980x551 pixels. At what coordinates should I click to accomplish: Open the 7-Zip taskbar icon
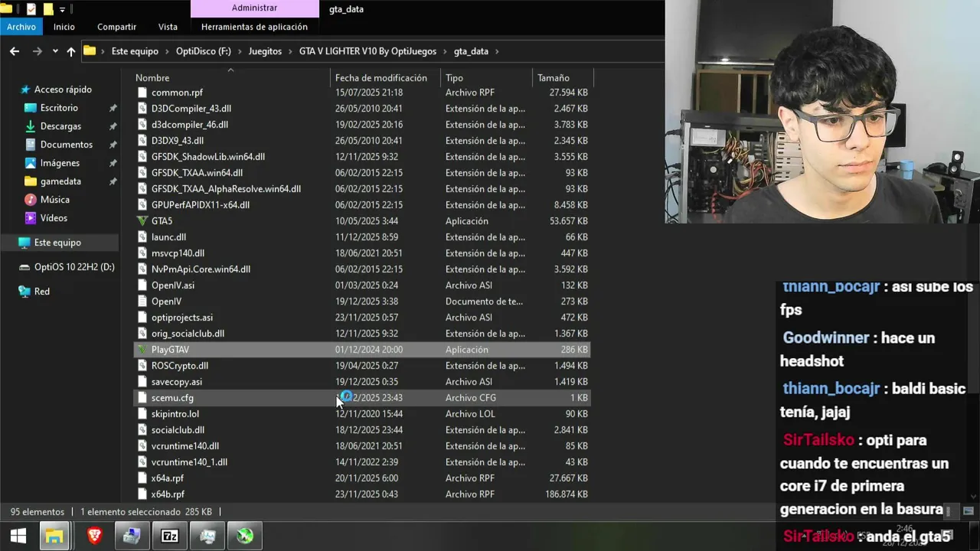point(169,536)
